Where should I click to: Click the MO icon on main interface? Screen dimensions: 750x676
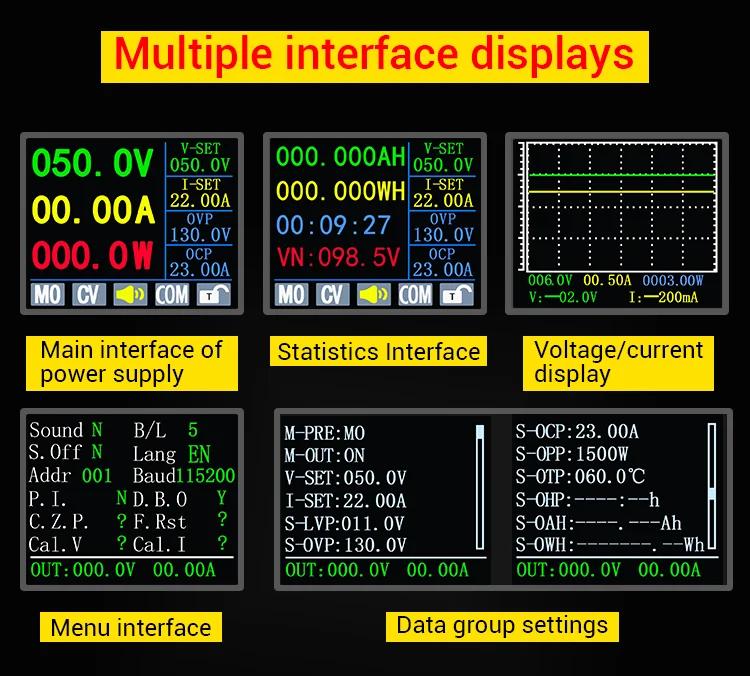(x=47, y=294)
